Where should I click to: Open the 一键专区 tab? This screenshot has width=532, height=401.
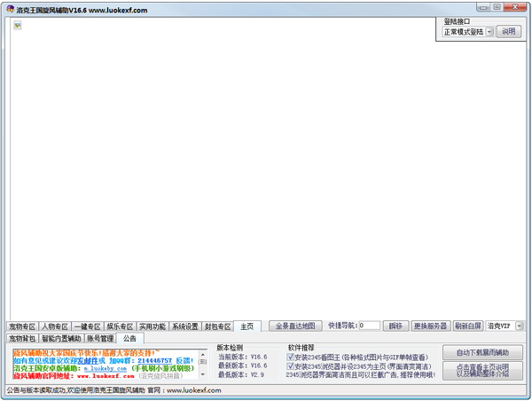[87, 326]
